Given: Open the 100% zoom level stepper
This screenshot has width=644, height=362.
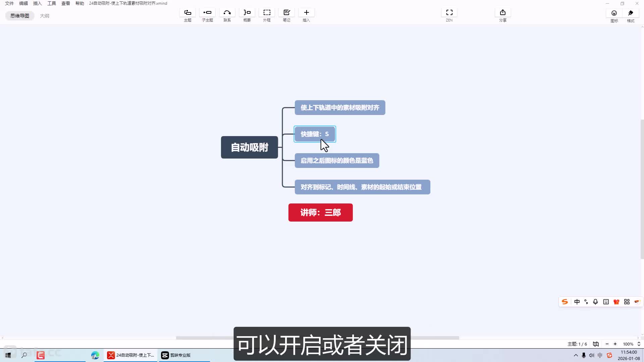Looking at the screenshot, I should tap(639, 344).
